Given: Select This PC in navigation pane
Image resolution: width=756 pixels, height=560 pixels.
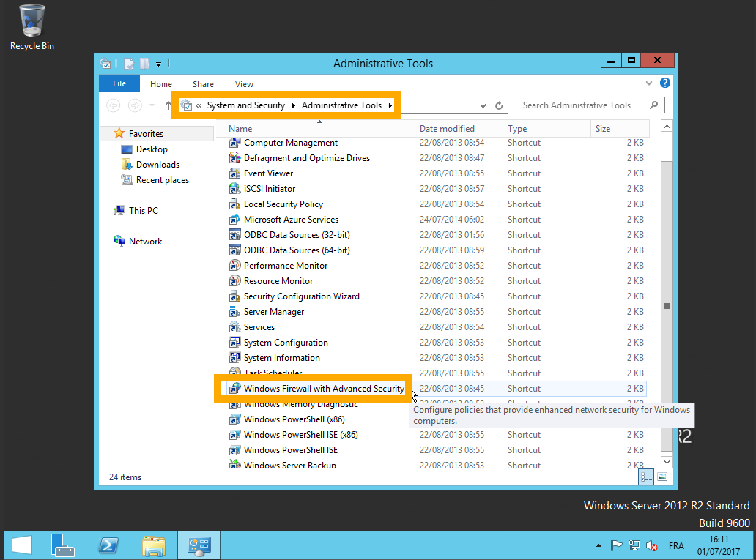Looking at the screenshot, I should pyautogui.click(x=143, y=211).
